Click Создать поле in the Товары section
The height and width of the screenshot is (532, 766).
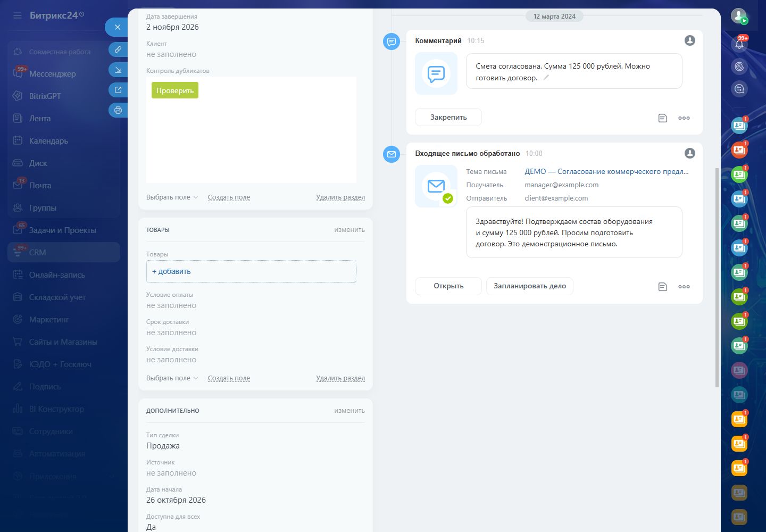coord(229,378)
